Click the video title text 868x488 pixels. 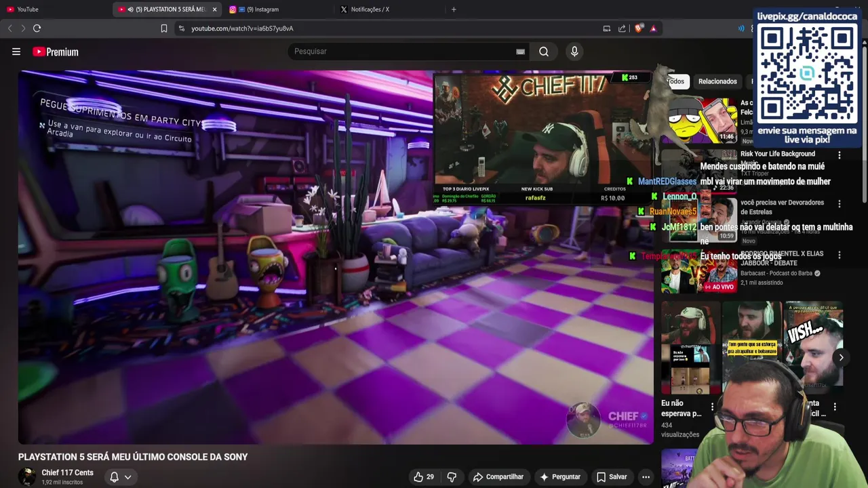pos(133,457)
